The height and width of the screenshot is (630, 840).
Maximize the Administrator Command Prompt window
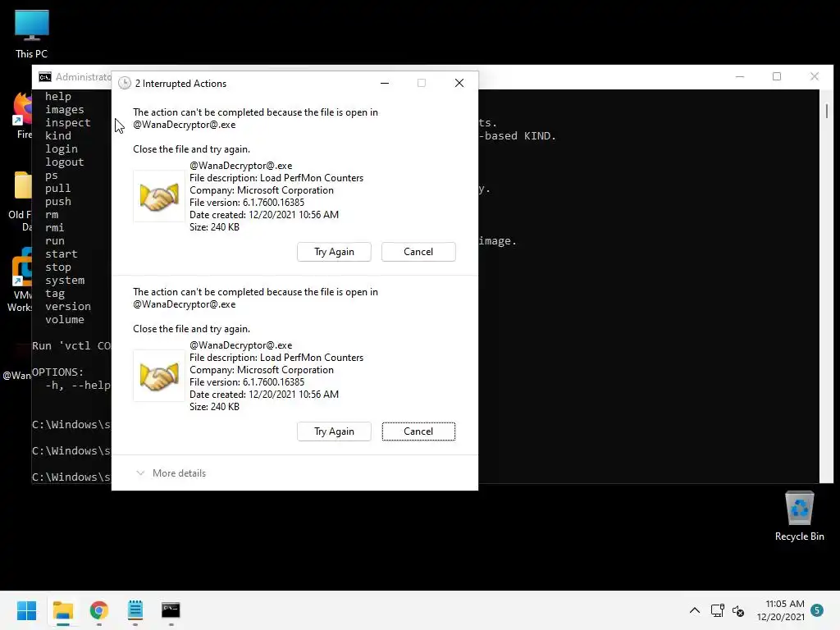(x=777, y=76)
